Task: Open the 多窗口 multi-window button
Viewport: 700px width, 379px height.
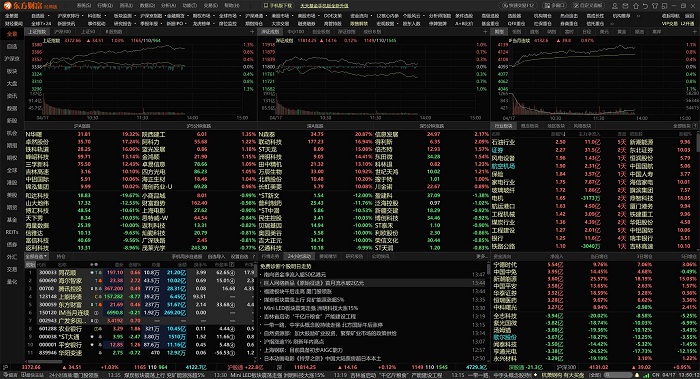Action: (x=554, y=6)
